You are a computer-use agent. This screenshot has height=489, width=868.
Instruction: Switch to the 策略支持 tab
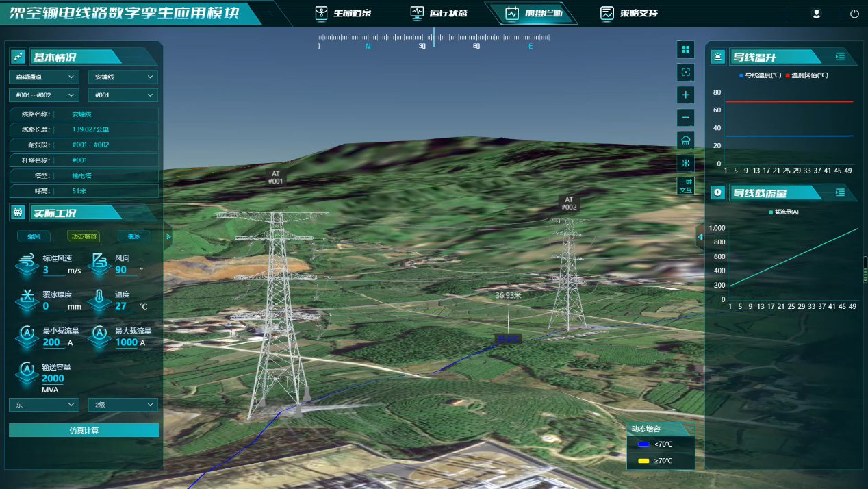coord(630,13)
